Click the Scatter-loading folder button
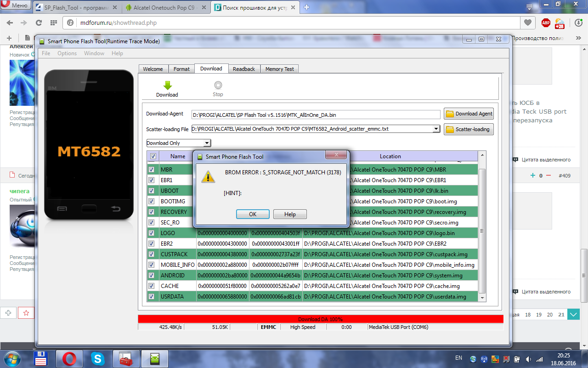 pos(469,129)
